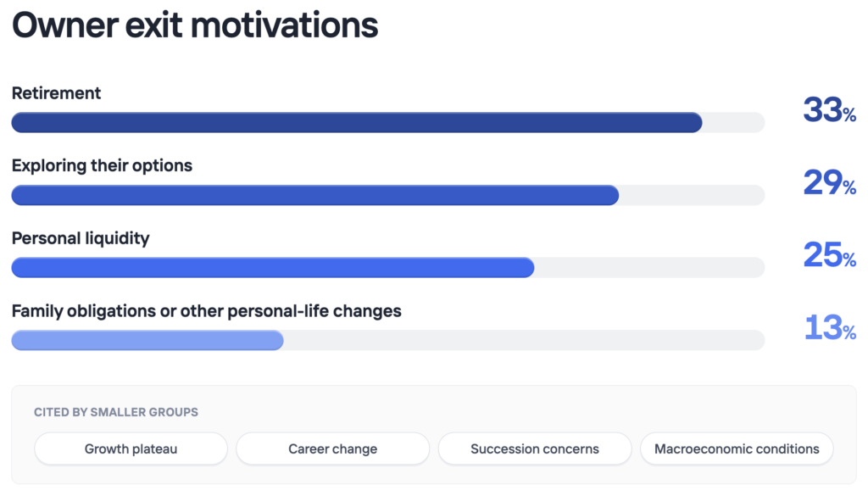The height and width of the screenshot is (496, 868).
Task: Click the 25% value
Action: 829,254
